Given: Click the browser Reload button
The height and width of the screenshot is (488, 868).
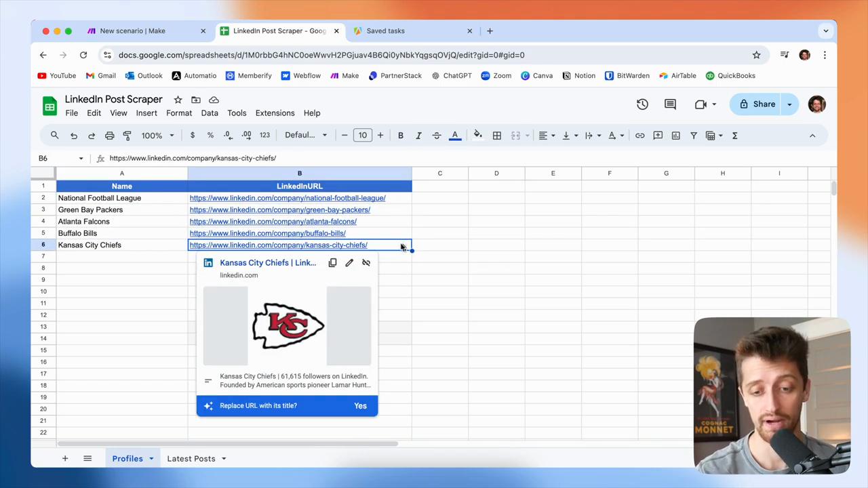Looking at the screenshot, I should (83, 55).
